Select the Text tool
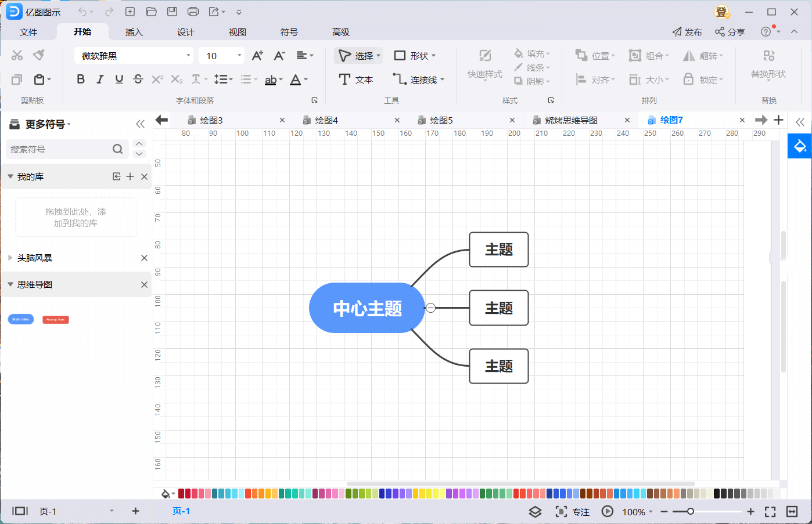This screenshot has width=812, height=524. coord(355,79)
